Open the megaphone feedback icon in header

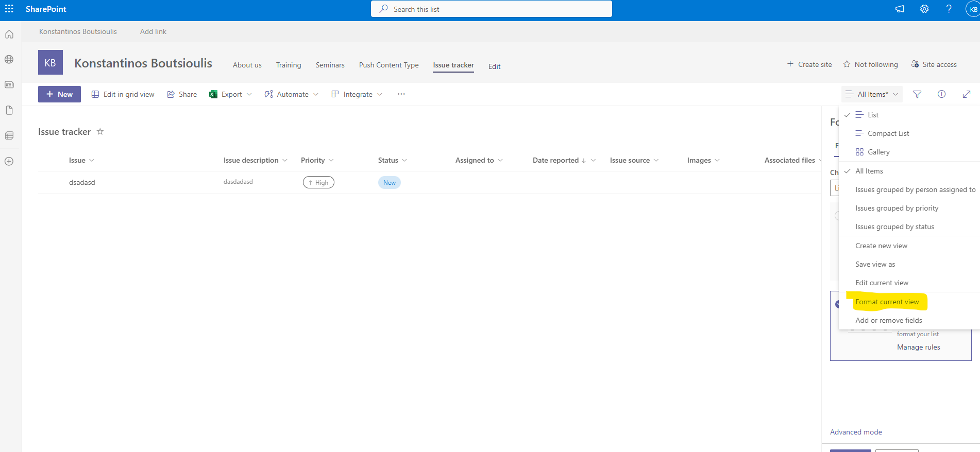pyautogui.click(x=900, y=9)
